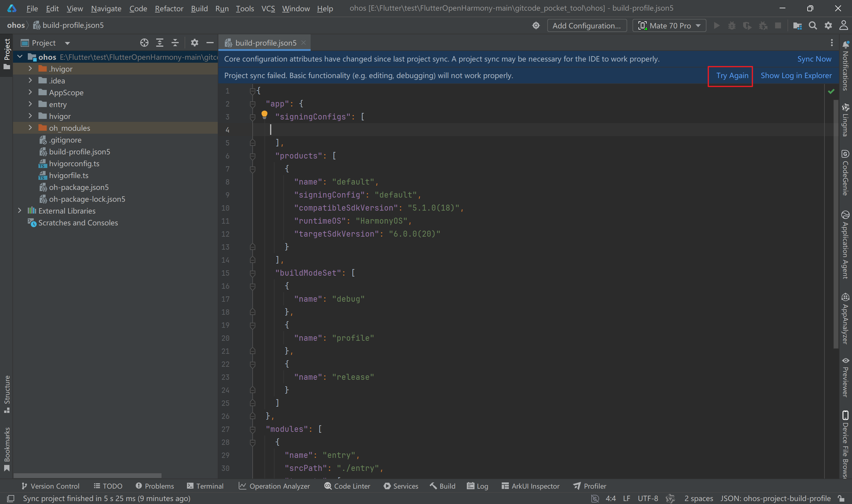
Task: Click the Expand All icon in Project panel
Action: pyautogui.click(x=159, y=43)
